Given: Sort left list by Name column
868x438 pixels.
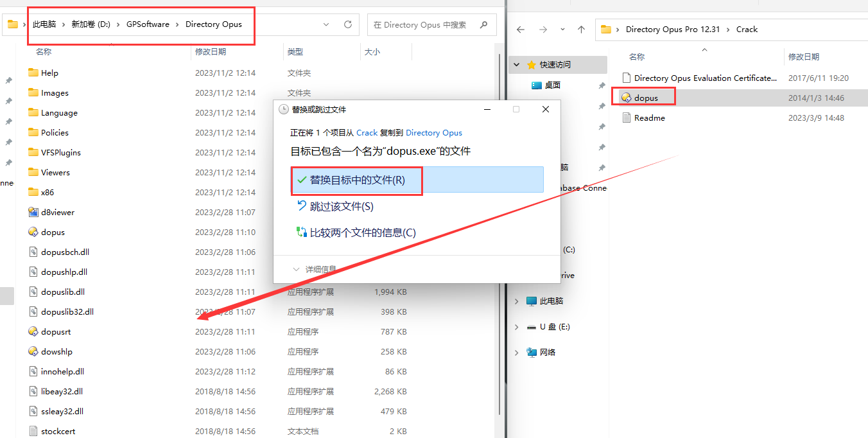Looking at the screenshot, I should [44, 51].
